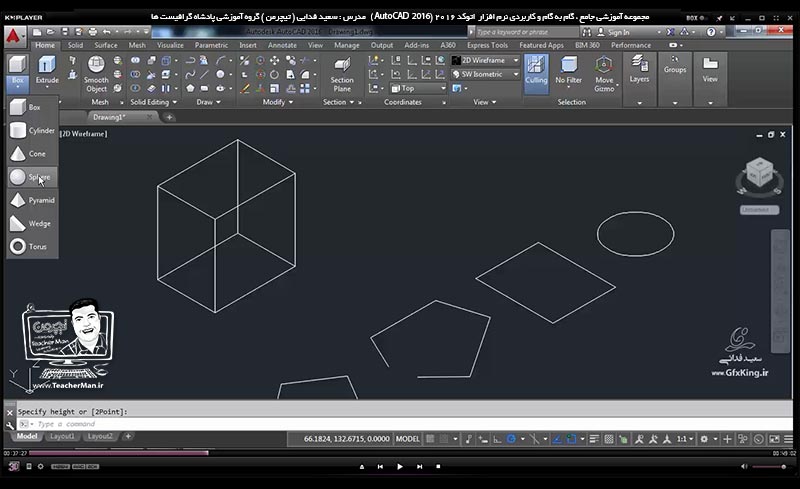This screenshot has height=489, width=800.
Task: Click the New drawing quick access icon
Action: (37, 32)
